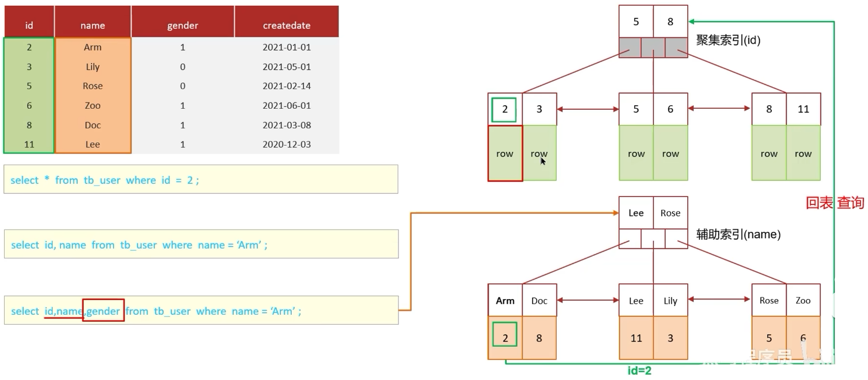Click the 'row' block under clustered leaf key 3
The width and height of the screenshot is (868, 380).
539,153
